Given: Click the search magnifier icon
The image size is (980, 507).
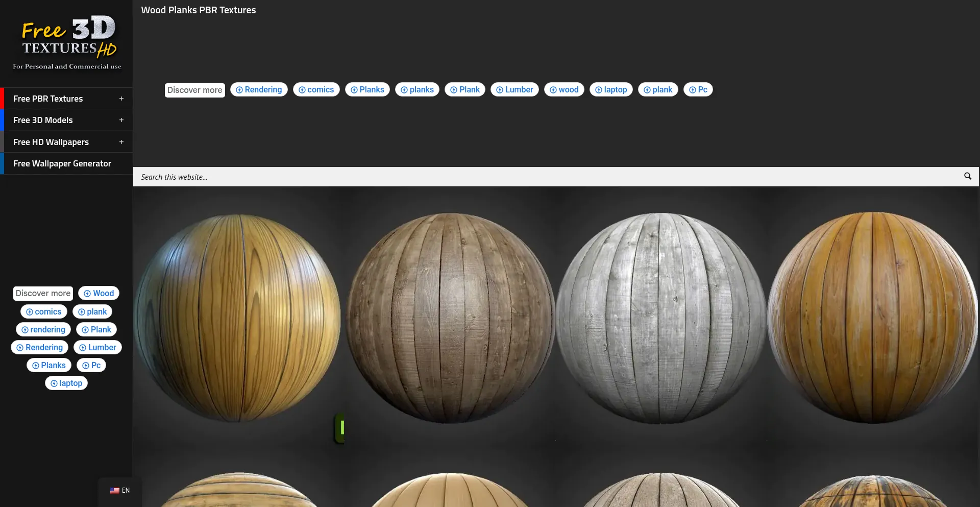Looking at the screenshot, I should pos(967,176).
